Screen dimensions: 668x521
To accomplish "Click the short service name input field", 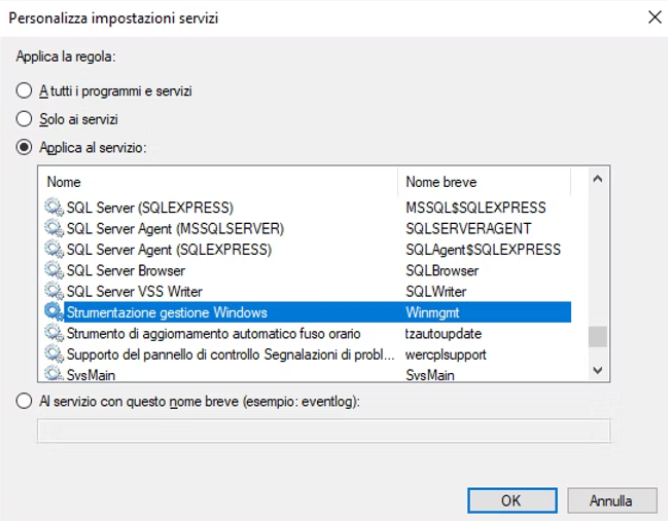I will coord(323,431).
